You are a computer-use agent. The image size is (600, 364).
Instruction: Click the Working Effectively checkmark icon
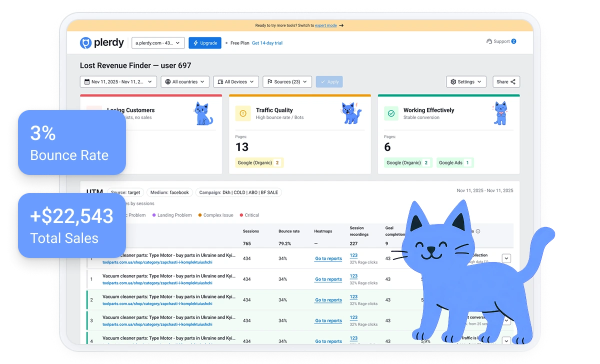pos(391,113)
